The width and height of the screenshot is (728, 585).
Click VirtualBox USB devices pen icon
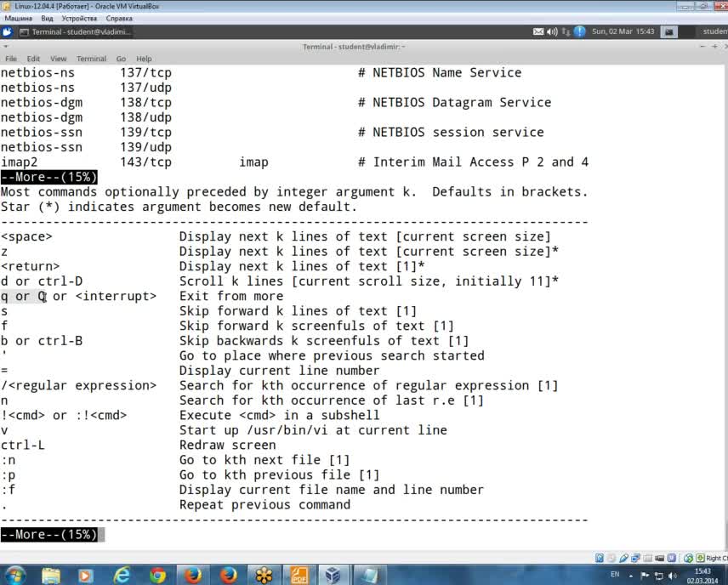click(x=623, y=558)
